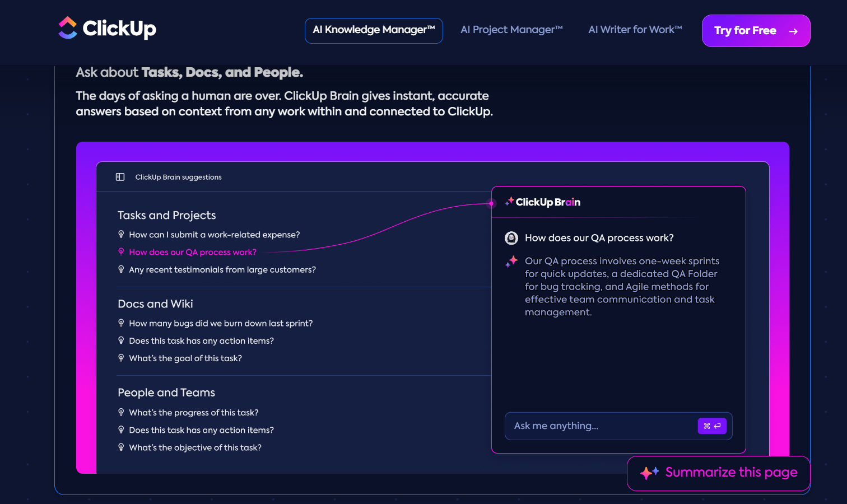Image resolution: width=847 pixels, height=504 pixels.
Task: Click the AI sparkles icon next to the answer
Action: point(511,261)
